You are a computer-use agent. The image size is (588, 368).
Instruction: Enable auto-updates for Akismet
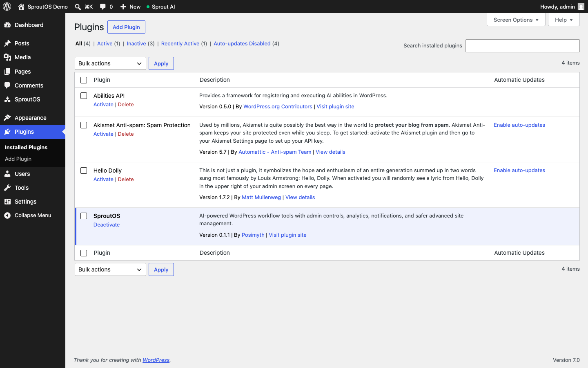(x=519, y=125)
